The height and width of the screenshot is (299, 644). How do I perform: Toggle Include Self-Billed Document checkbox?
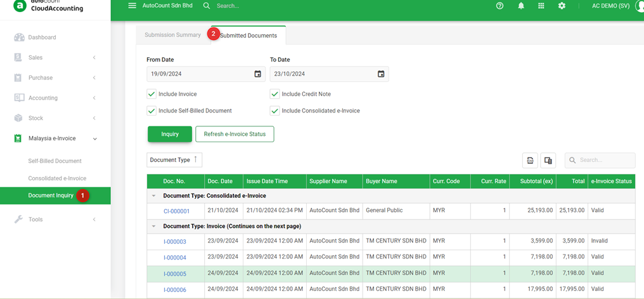tap(151, 111)
